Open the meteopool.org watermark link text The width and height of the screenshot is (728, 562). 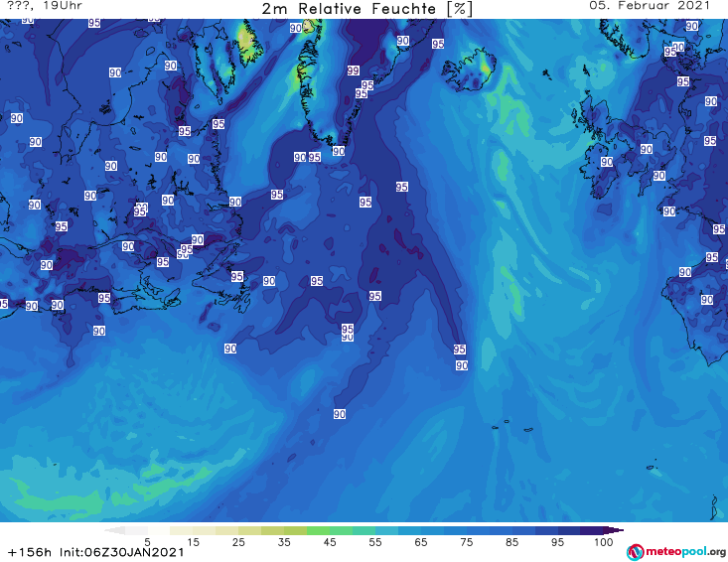685,552
